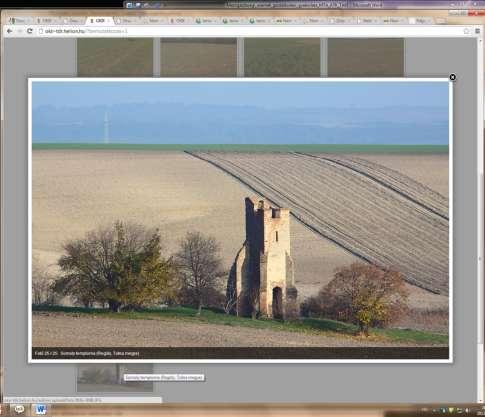The width and height of the screenshot is (485, 417).
Task: Bookmark the page with the star icon
Action: pos(466,31)
